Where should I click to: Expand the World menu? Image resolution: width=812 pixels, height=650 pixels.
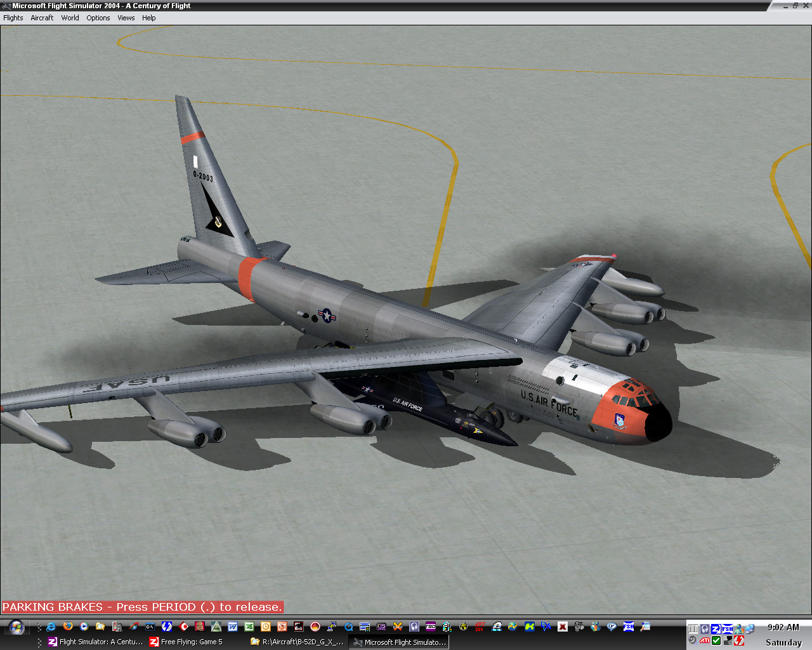[70, 18]
